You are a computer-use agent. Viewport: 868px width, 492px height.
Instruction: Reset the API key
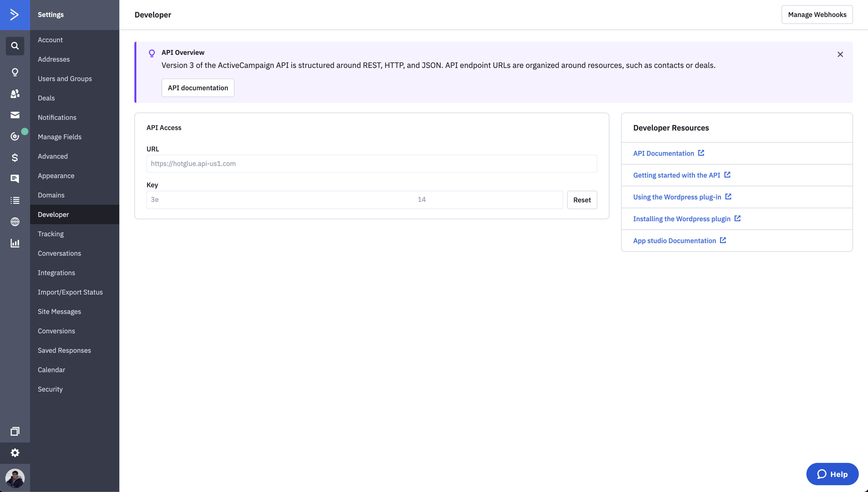pos(582,200)
